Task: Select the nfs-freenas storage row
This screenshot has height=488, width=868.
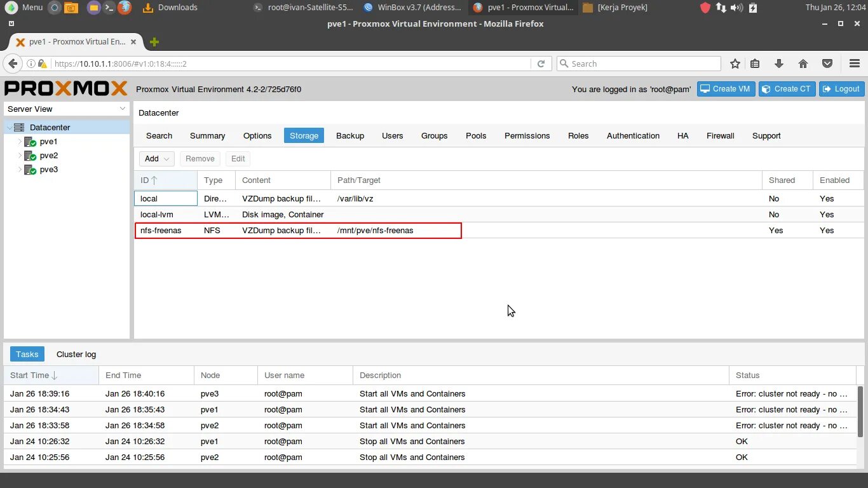Action: click(499, 230)
